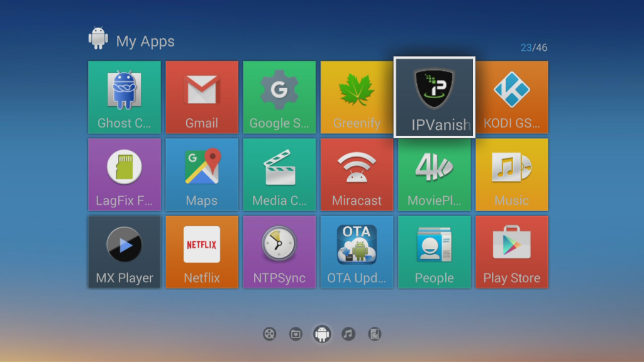Open the NTPSync clock tile

(x=279, y=252)
